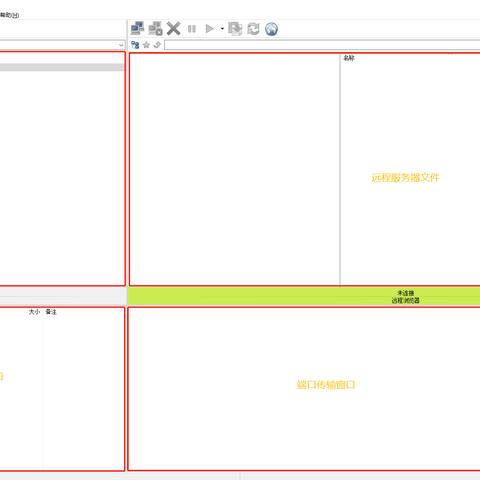Image resolution: width=480 pixels, height=480 pixels.
Task: Pause the transfer queue
Action: click(x=192, y=29)
